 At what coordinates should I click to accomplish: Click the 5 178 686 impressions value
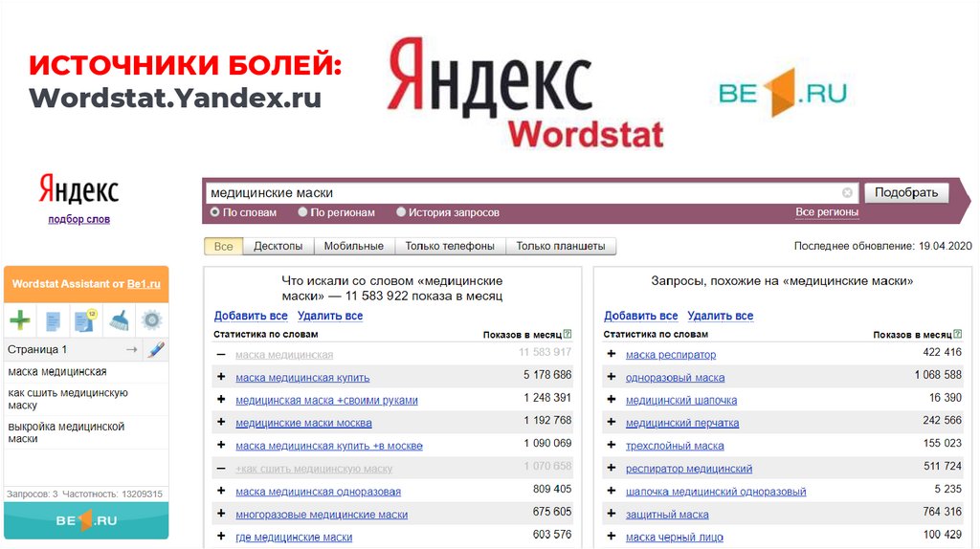pos(547,375)
